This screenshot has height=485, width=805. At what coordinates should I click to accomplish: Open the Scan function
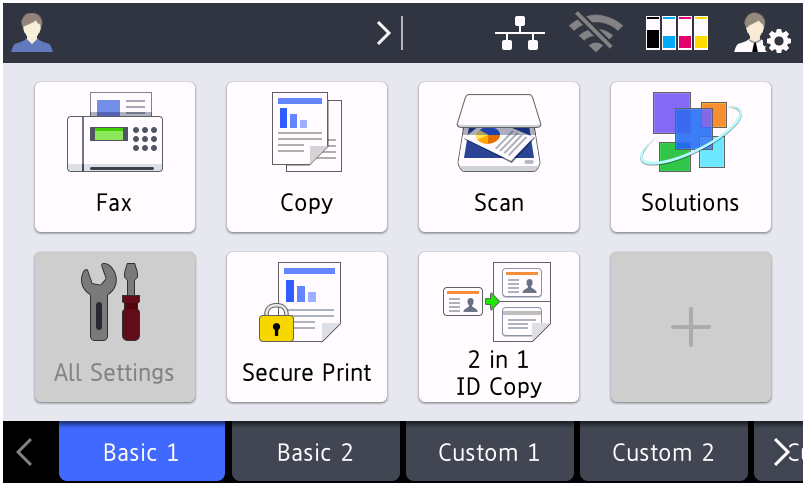pos(499,157)
